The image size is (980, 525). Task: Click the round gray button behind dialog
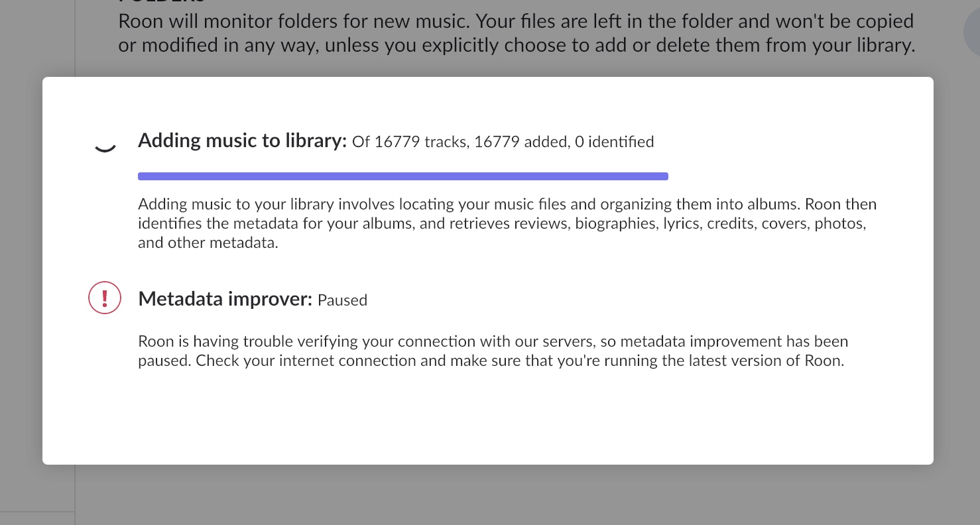pyautogui.click(x=971, y=30)
